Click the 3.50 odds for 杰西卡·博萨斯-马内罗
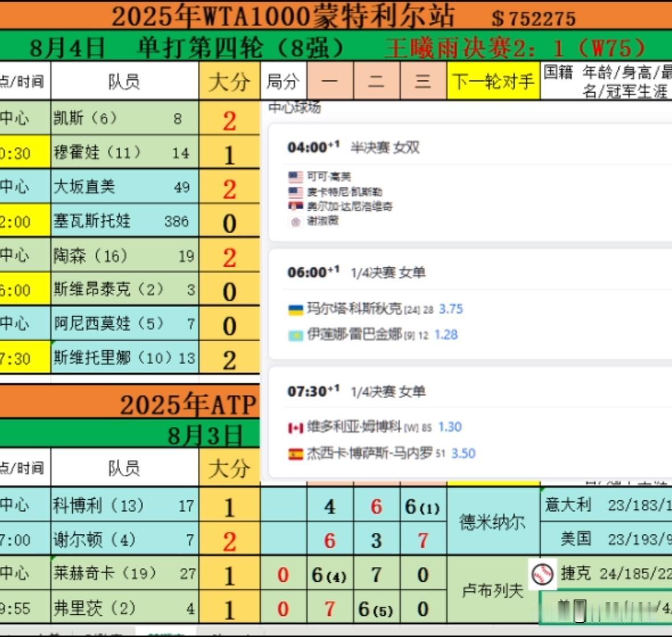 point(463,453)
